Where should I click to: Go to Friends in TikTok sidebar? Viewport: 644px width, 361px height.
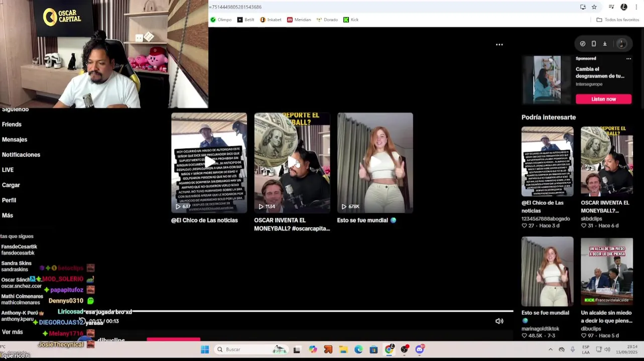(x=12, y=124)
